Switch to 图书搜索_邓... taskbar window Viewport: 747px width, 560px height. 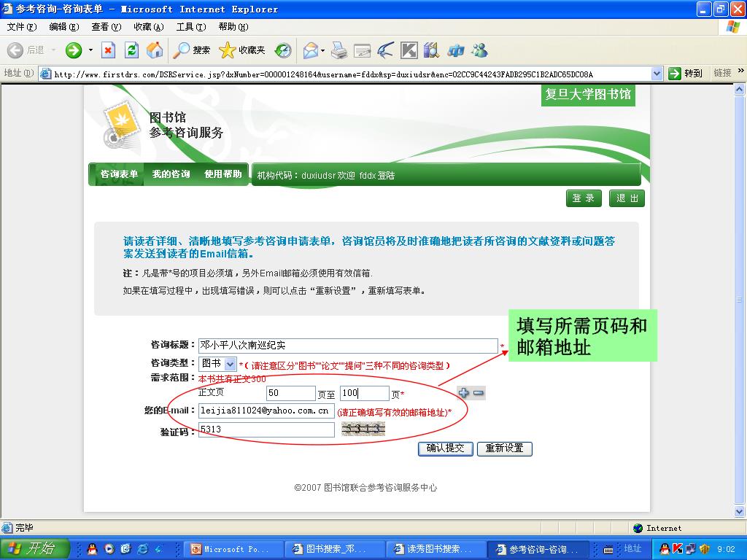coord(334,549)
